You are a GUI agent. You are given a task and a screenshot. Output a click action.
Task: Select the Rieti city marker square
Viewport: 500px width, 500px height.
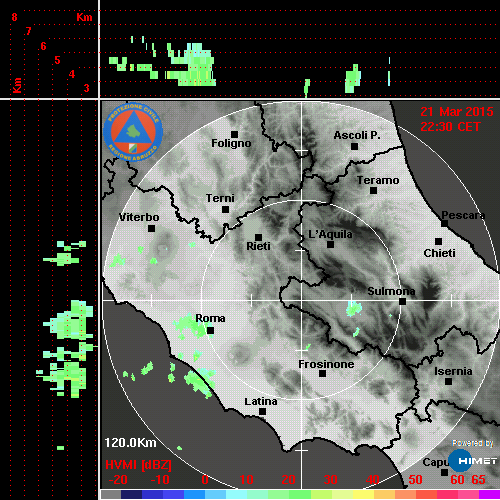point(258,237)
